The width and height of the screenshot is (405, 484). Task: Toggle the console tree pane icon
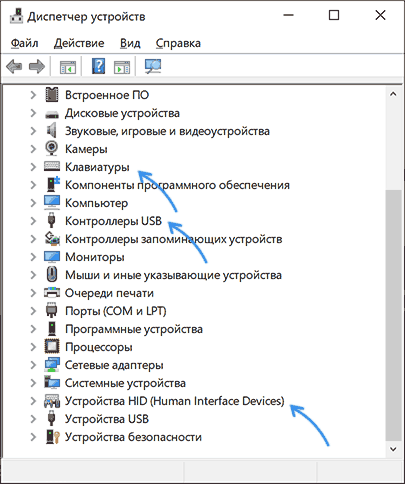click(68, 67)
